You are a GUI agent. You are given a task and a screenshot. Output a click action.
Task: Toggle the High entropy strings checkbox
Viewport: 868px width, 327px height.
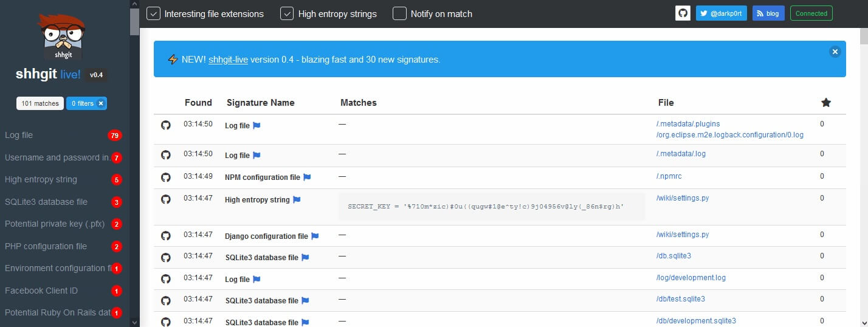[288, 13]
